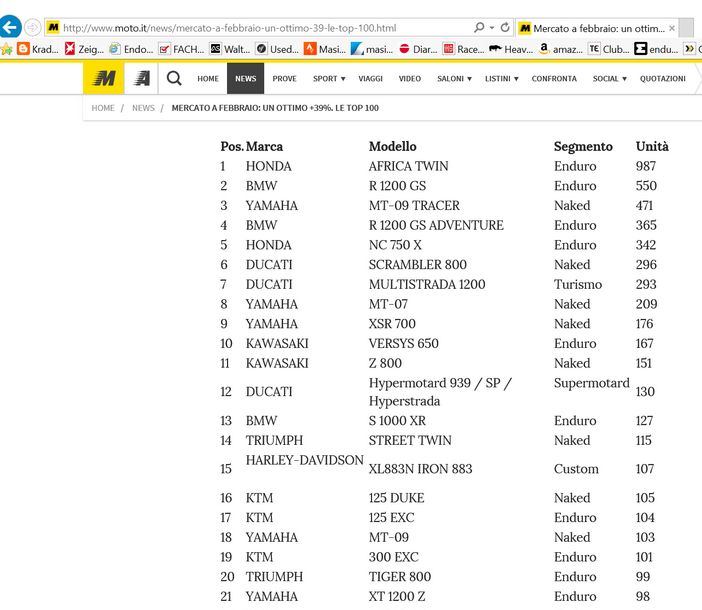Click the URL address bar field
The width and height of the screenshot is (702, 610).
260,27
